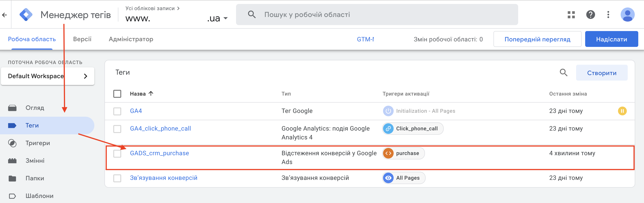Viewport: 644px width, 203px height.
Task: Click the 'Тег Google' type cell
Action: [297, 111]
